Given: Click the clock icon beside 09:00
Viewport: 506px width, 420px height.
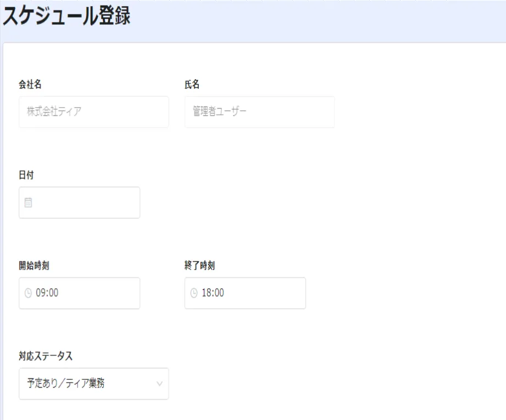Looking at the screenshot, I should click(29, 293).
